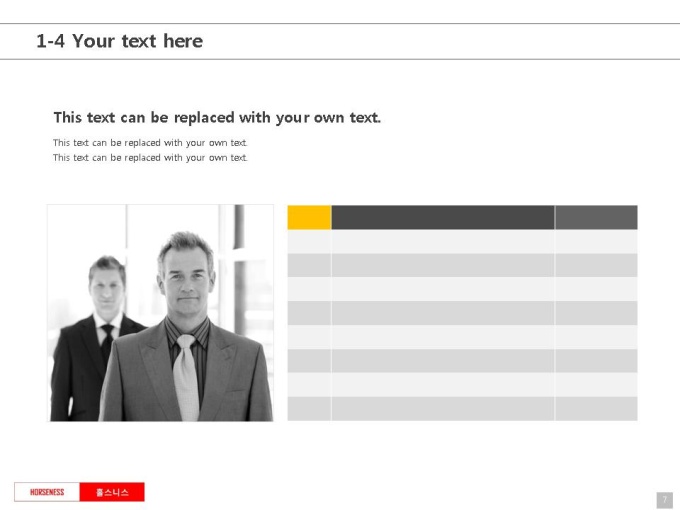Click the blurred man in the background of photo
Viewport: 680px width, 510px height.
click(x=98, y=338)
